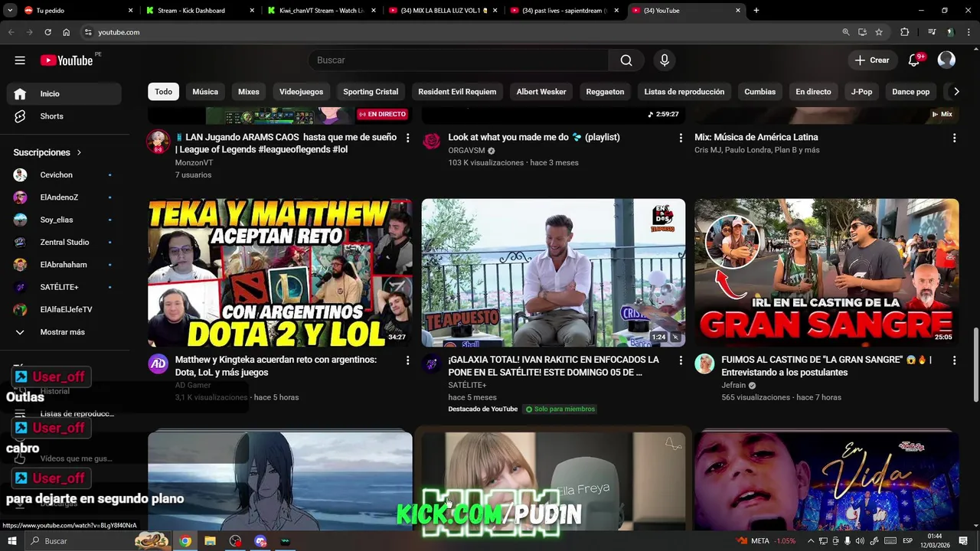980x551 pixels.
Task: Click the Windows Start button
Action: (x=12, y=541)
